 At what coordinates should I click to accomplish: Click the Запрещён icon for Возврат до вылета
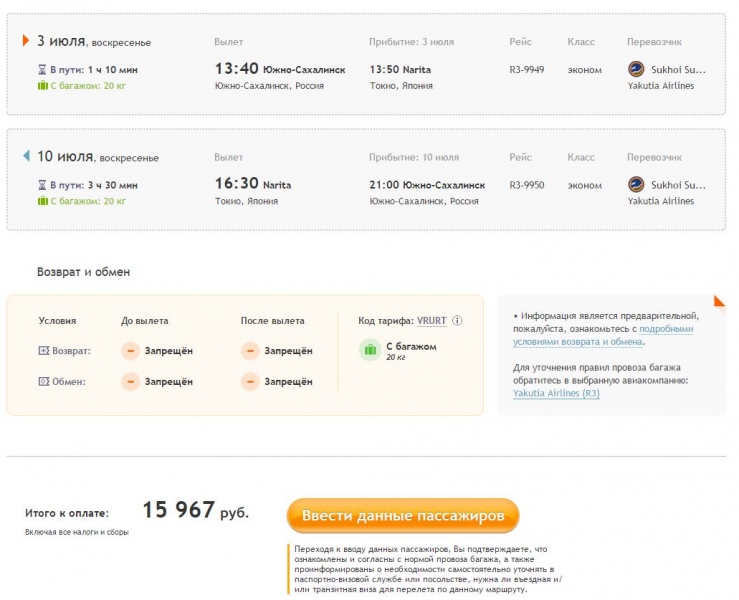[130, 351]
